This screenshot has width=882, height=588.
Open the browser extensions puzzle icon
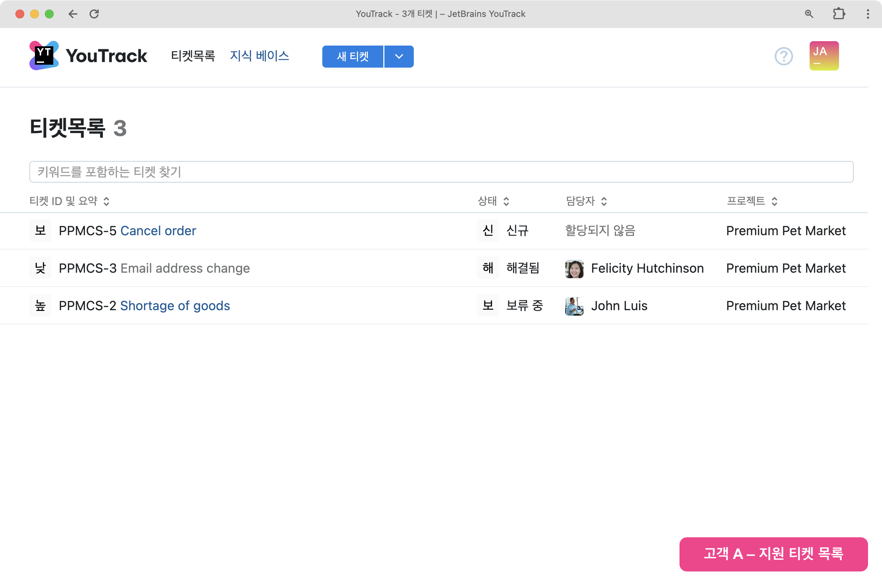[x=839, y=14]
